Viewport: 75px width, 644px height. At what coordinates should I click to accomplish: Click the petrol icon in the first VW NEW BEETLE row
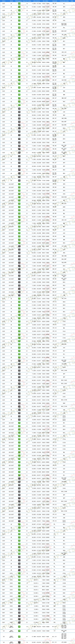(19, 627)
